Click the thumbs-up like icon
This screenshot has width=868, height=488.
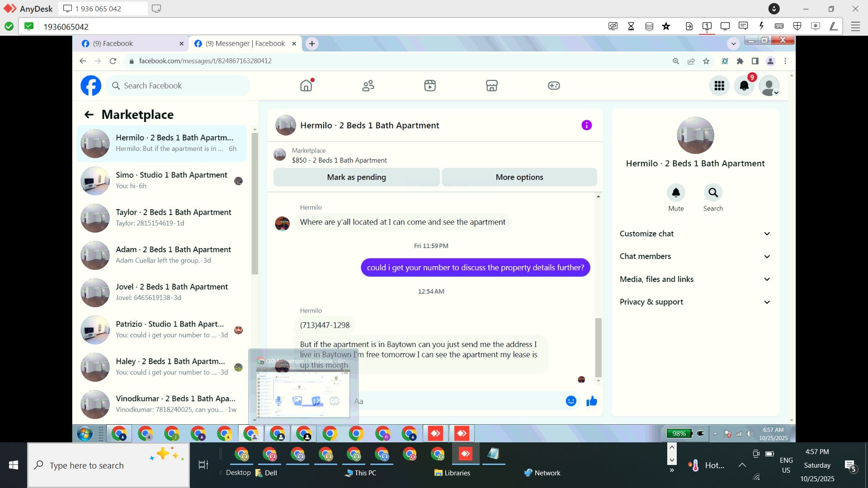click(591, 401)
